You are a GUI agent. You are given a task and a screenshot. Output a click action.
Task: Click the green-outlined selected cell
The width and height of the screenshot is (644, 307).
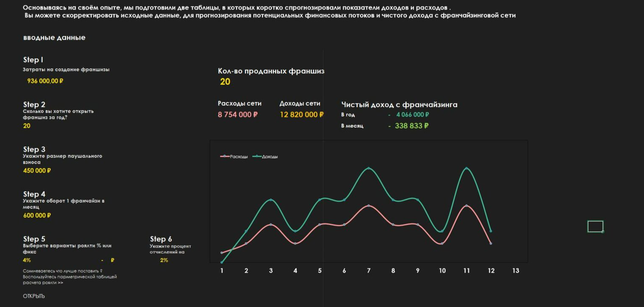click(x=595, y=227)
